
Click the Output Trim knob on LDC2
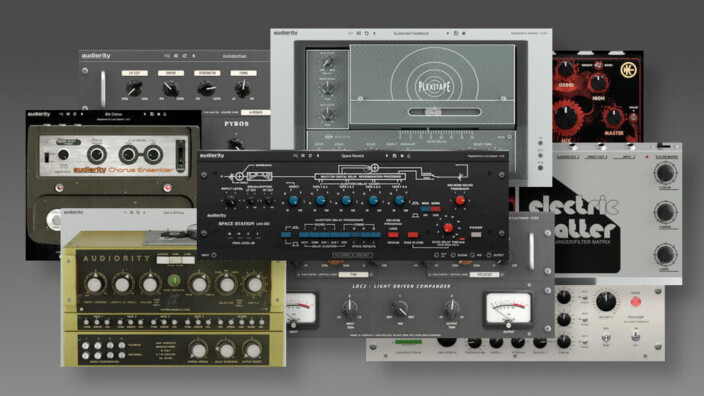pos(451,308)
